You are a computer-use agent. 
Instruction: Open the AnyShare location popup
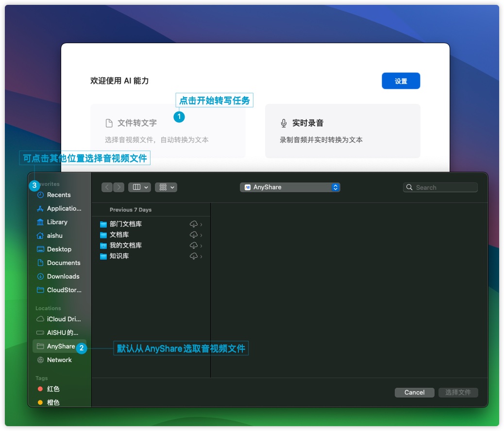290,187
